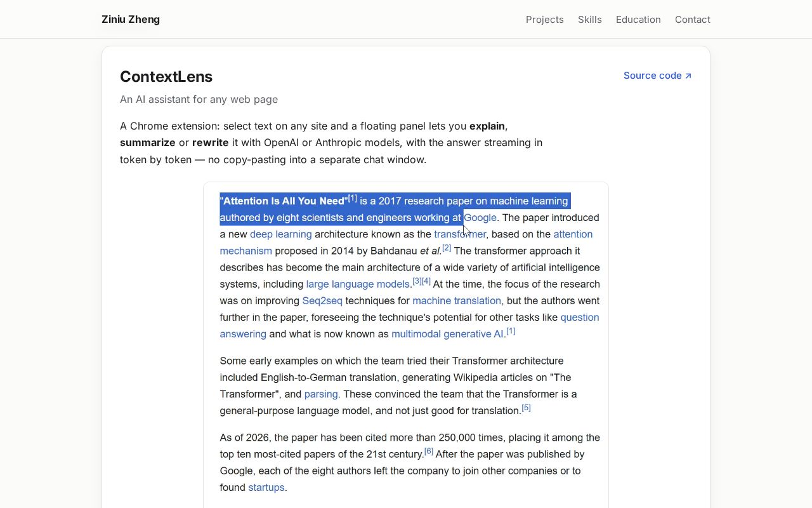Screen dimensions: 812x508
Task: Open citation [2] after 'et al.'
Action: click(x=447, y=248)
